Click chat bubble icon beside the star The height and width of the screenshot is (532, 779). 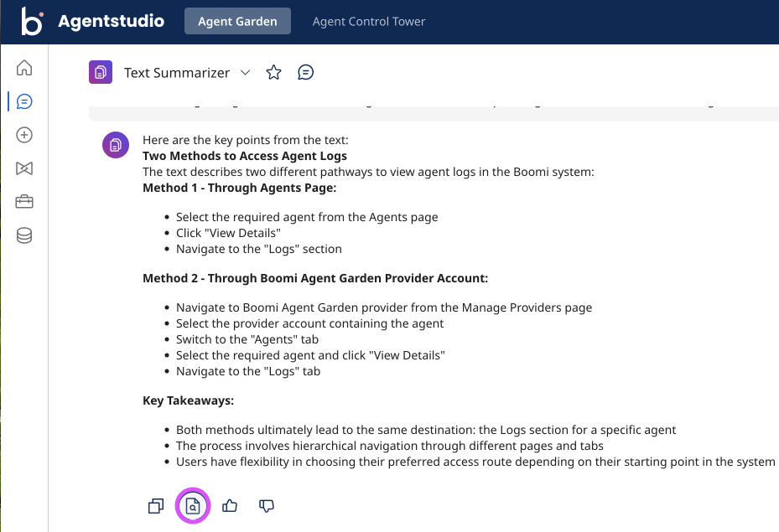pyautogui.click(x=306, y=73)
